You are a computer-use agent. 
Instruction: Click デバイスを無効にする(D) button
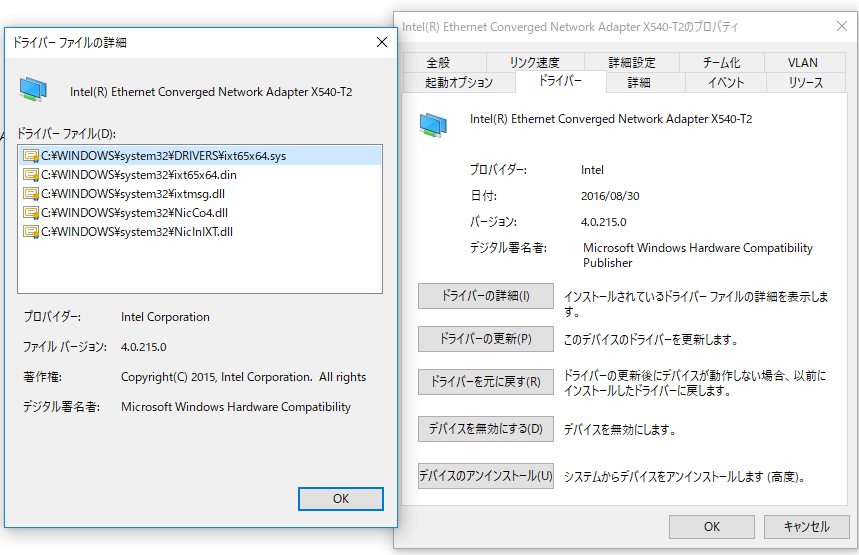(x=486, y=428)
